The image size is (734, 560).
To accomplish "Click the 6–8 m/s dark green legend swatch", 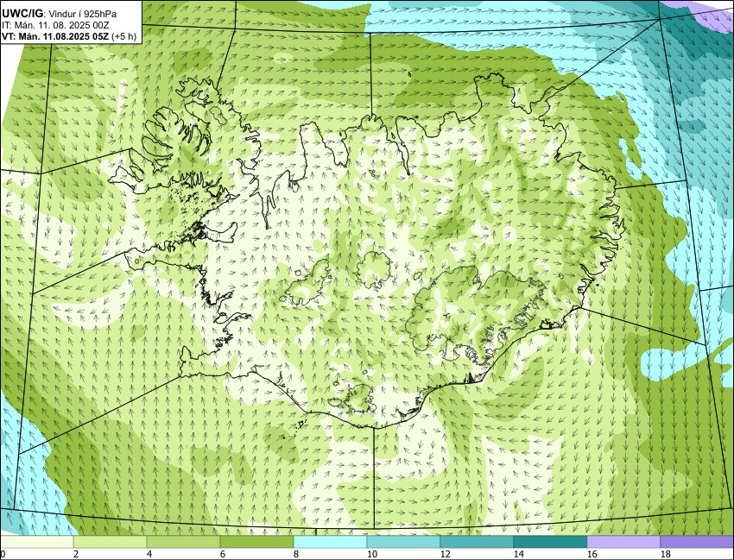I will click(256, 542).
